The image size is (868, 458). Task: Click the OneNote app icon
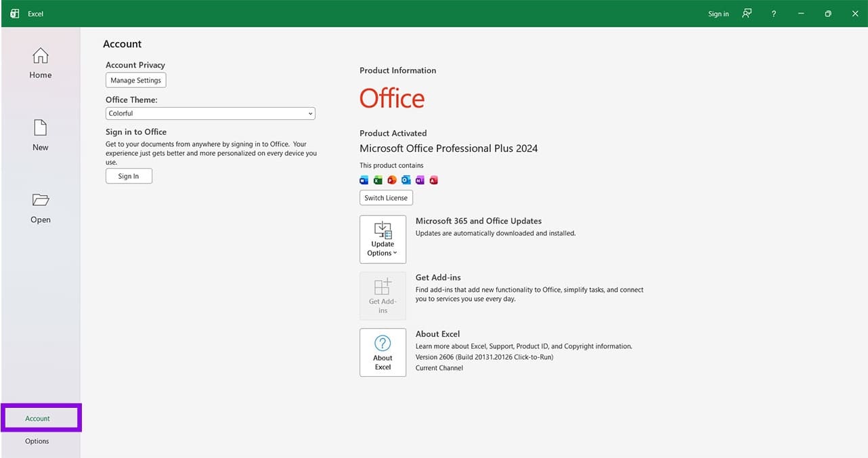tap(420, 180)
